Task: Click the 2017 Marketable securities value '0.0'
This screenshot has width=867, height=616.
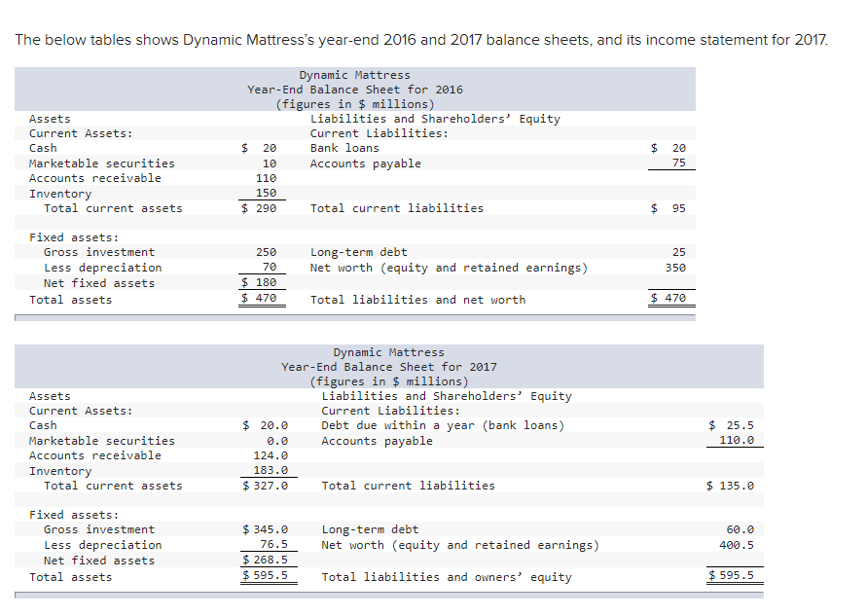Action: [x=277, y=441]
